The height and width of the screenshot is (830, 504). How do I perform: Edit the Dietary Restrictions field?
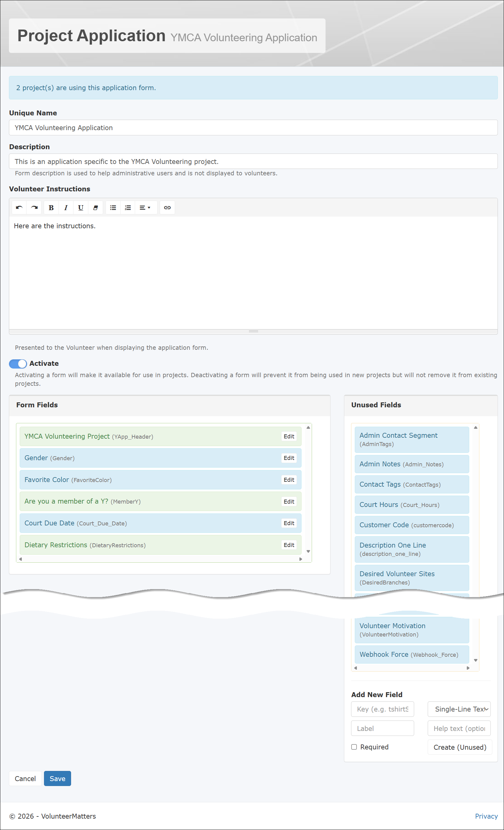click(x=289, y=545)
